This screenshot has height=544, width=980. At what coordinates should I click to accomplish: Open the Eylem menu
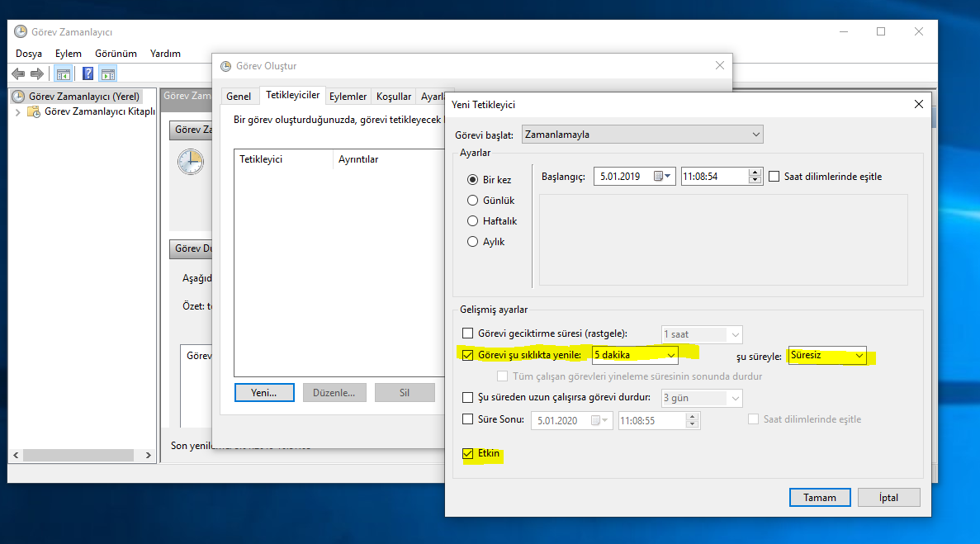pyautogui.click(x=69, y=54)
